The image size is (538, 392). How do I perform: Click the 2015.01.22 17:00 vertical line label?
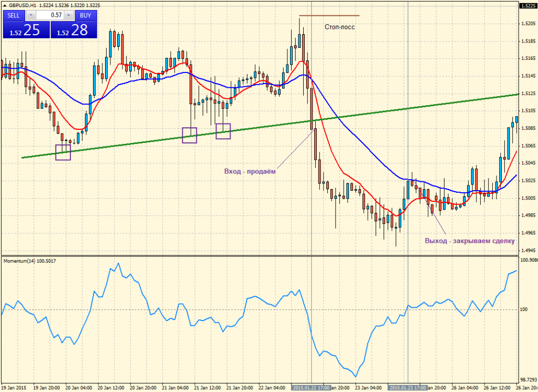[x=312, y=388]
